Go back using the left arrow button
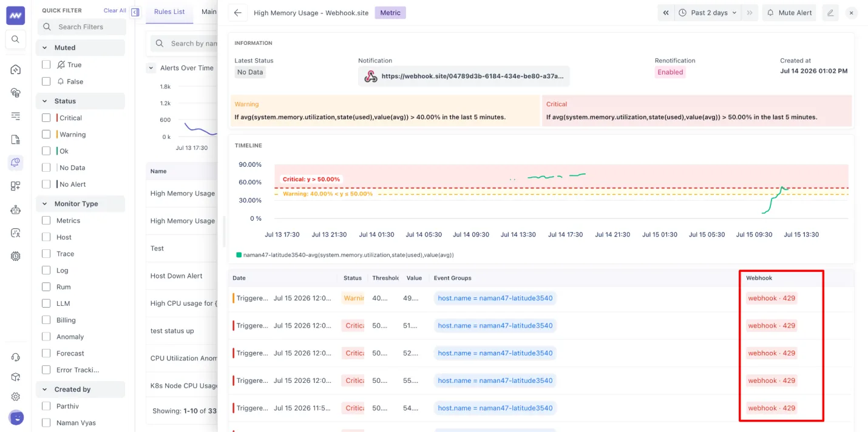 pyautogui.click(x=238, y=13)
